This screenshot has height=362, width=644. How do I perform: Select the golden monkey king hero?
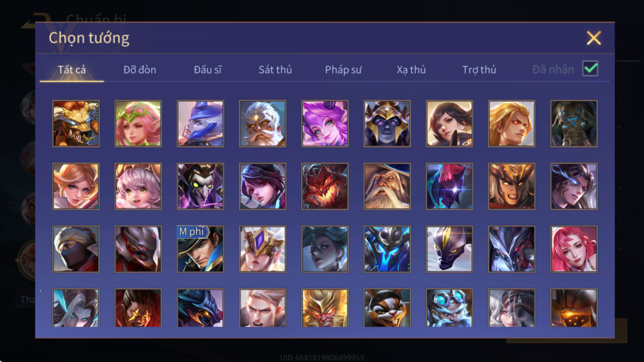click(x=325, y=308)
